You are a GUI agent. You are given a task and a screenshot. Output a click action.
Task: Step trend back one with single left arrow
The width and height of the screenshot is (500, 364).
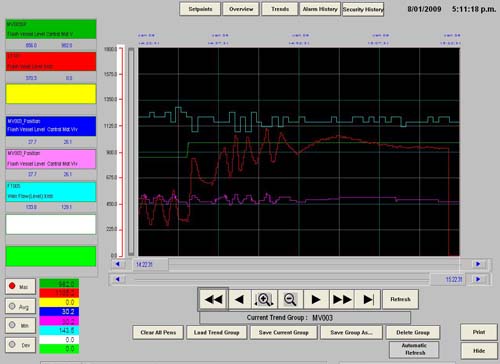(x=239, y=299)
